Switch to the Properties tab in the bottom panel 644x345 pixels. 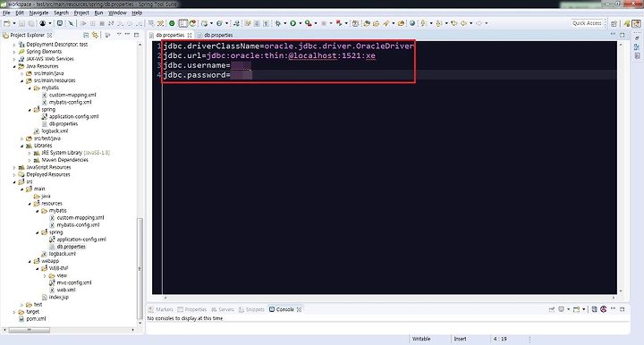point(192,309)
